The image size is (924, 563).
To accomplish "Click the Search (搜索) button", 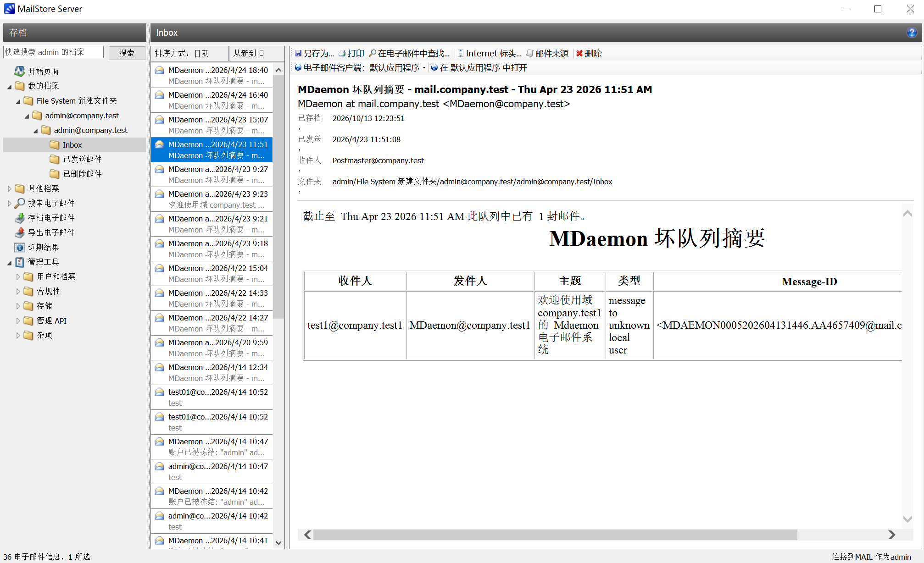I will coord(127,53).
